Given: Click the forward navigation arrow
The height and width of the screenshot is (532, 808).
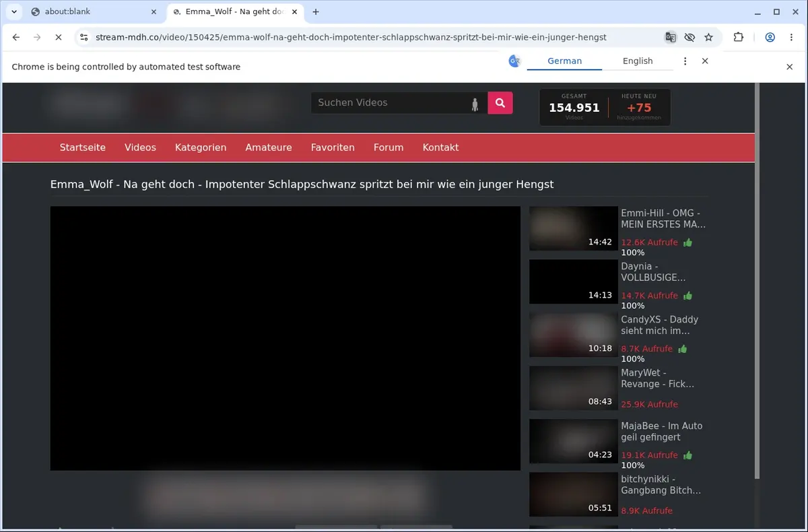Looking at the screenshot, I should (37, 38).
